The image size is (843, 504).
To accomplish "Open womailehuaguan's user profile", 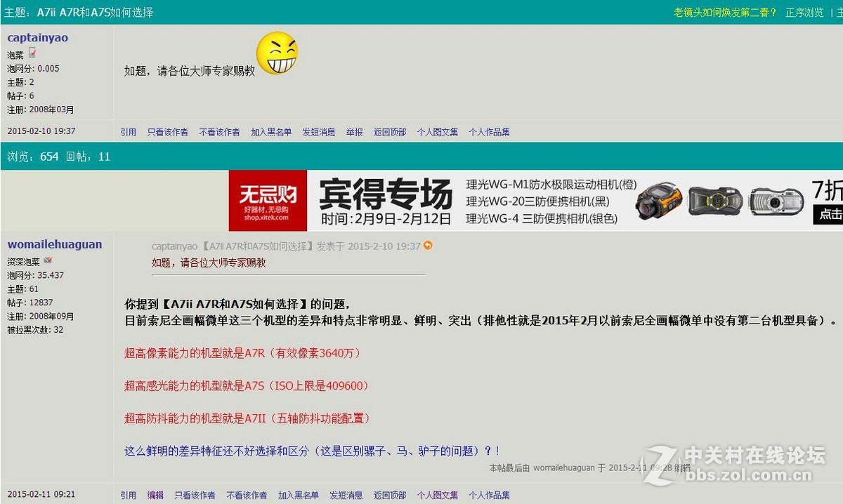I will (x=55, y=244).
